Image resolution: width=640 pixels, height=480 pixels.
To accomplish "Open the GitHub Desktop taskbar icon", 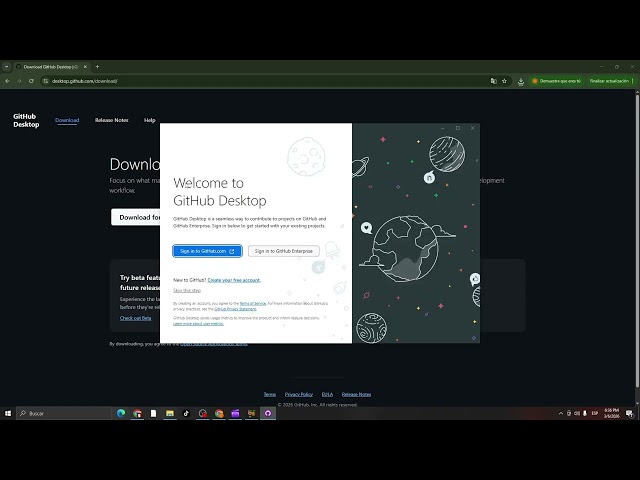I will 268,413.
